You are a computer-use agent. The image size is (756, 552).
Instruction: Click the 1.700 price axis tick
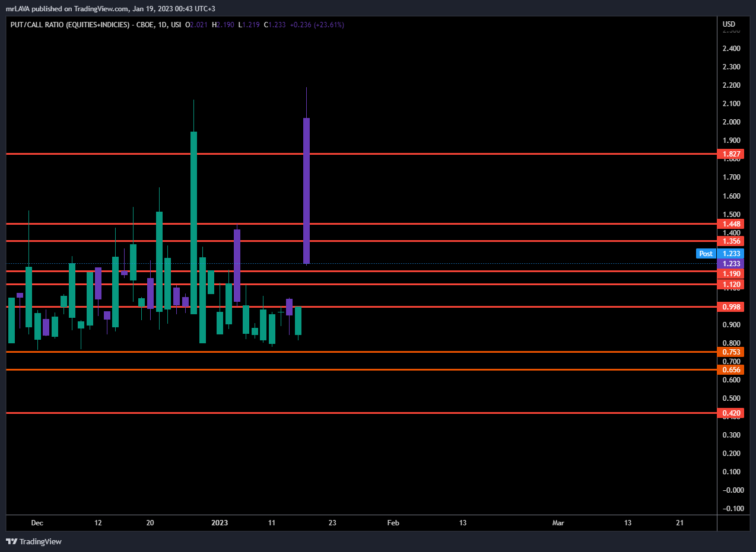732,177
